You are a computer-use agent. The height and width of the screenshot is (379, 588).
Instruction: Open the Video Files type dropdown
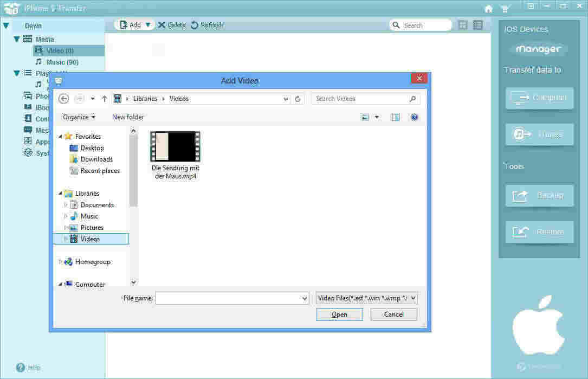366,298
